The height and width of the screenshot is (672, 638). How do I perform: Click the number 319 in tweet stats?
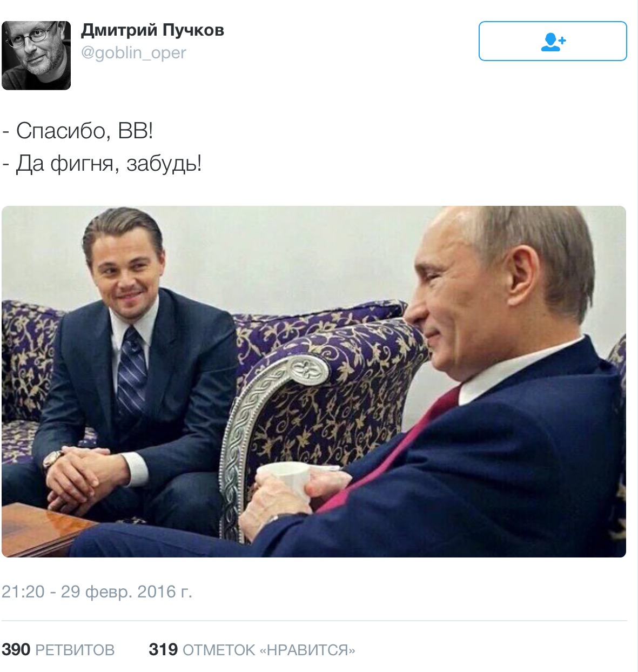(163, 649)
